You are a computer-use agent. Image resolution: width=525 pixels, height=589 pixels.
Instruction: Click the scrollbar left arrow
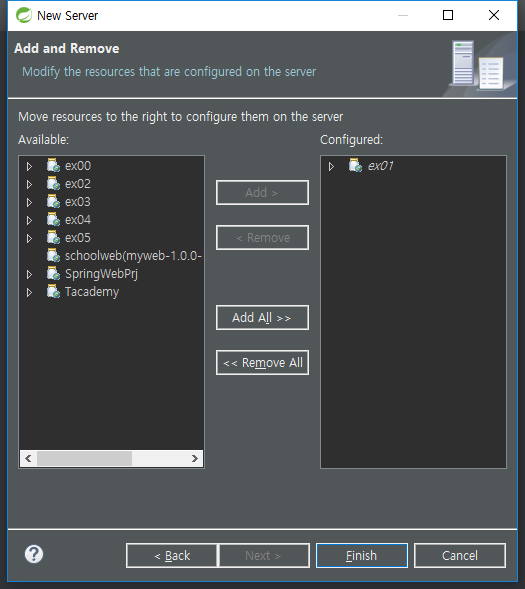pyautogui.click(x=28, y=458)
